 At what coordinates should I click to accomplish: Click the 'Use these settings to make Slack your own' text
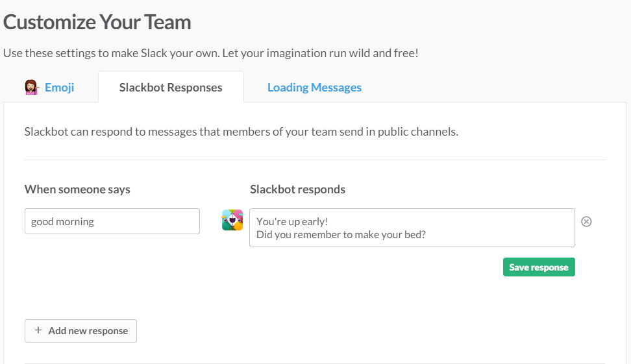(211, 53)
